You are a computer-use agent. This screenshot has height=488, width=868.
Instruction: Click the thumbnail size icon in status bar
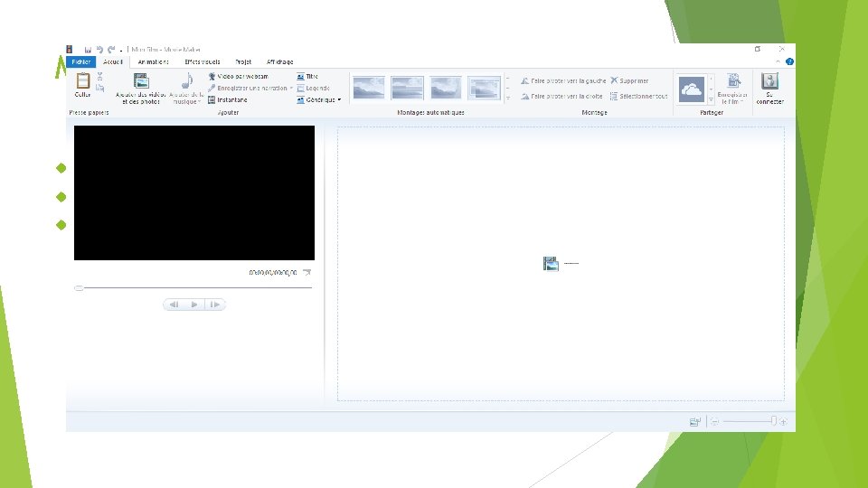694,422
